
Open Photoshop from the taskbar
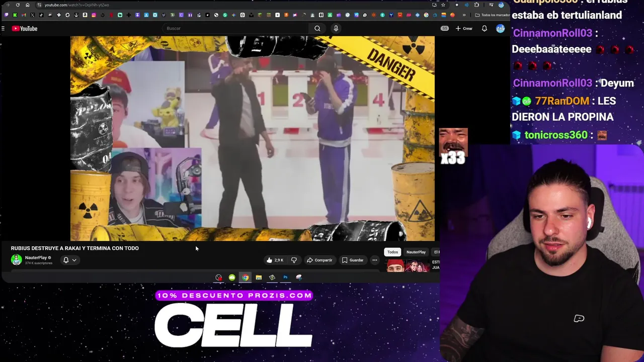[x=285, y=278]
